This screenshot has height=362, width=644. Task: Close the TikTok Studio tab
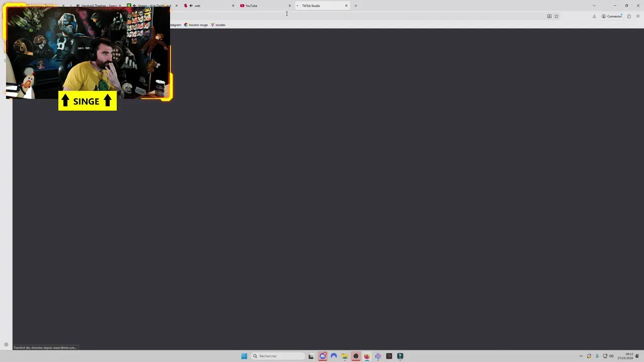pyautogui.click(x=346, y=6)
